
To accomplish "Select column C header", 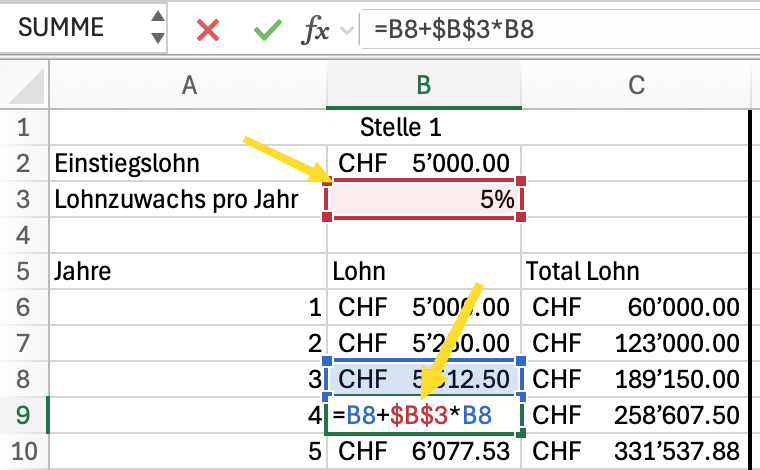I will click(636, 87).
